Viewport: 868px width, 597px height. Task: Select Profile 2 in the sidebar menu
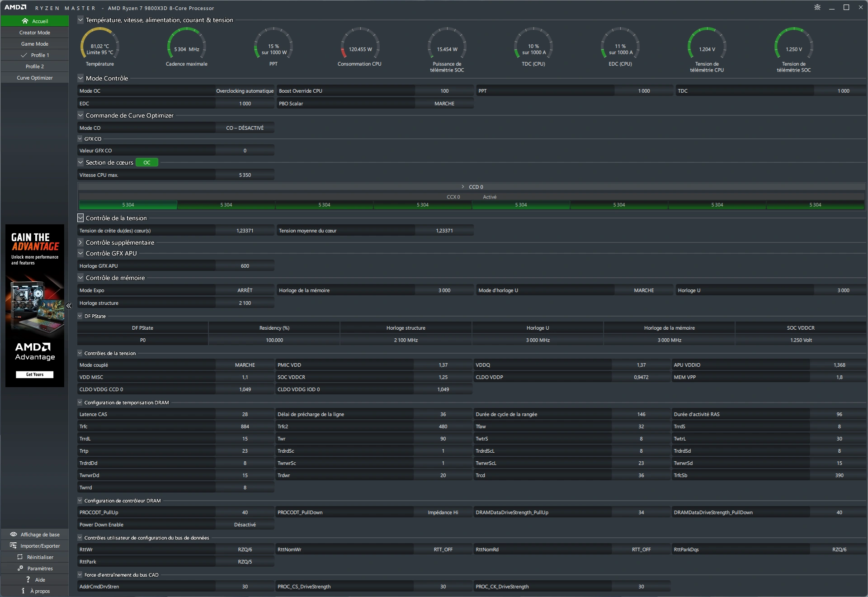(35, 65)
